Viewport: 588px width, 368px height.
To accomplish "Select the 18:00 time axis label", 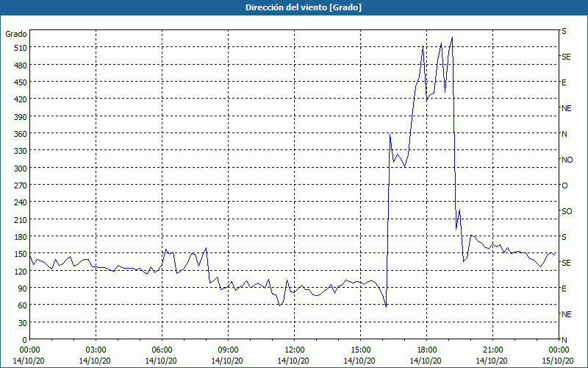I will (426, 350).
